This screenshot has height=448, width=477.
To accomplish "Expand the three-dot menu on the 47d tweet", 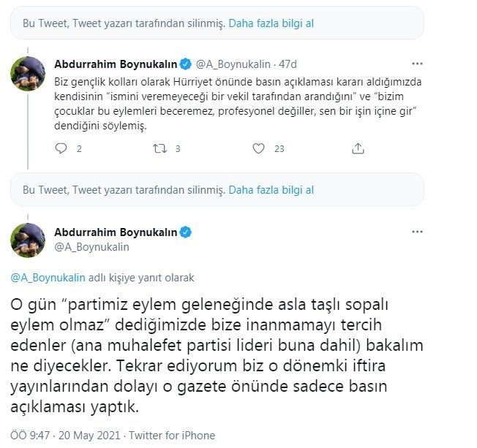I will tap(417, 64).
